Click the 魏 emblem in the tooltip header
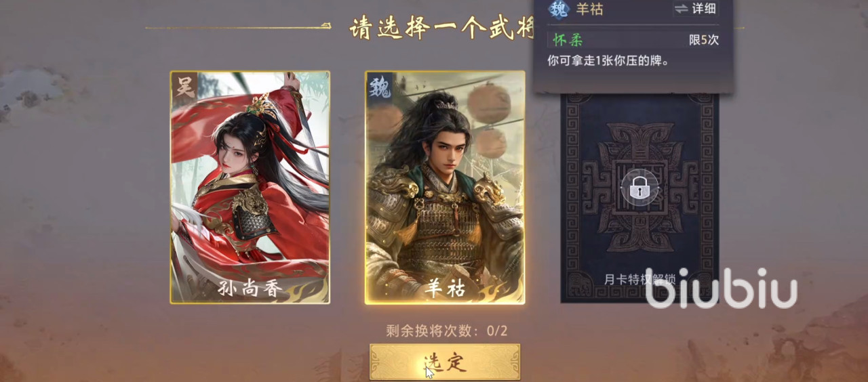868x382 pixels. (559, 9)
